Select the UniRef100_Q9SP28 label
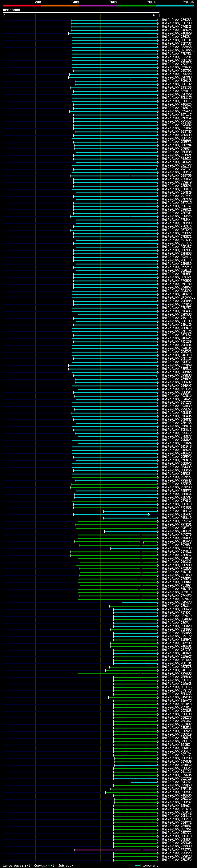197x868 pixels. (x=177, y=856)
